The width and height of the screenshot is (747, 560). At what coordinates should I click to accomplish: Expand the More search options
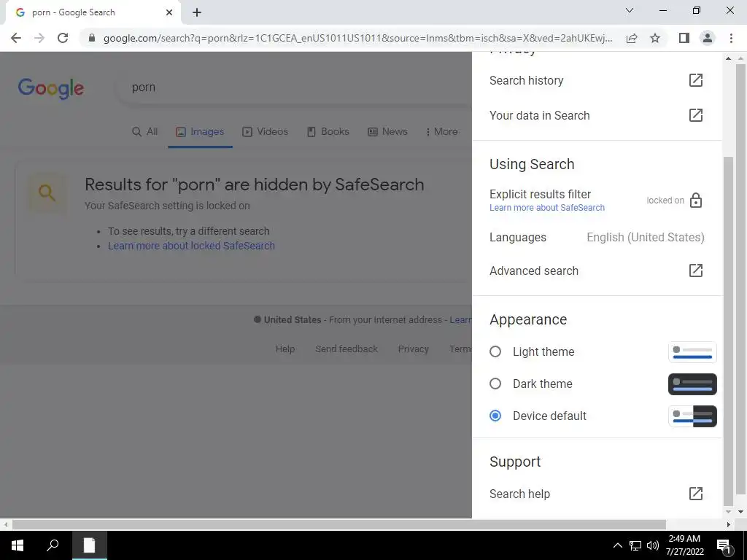[441, 132]
